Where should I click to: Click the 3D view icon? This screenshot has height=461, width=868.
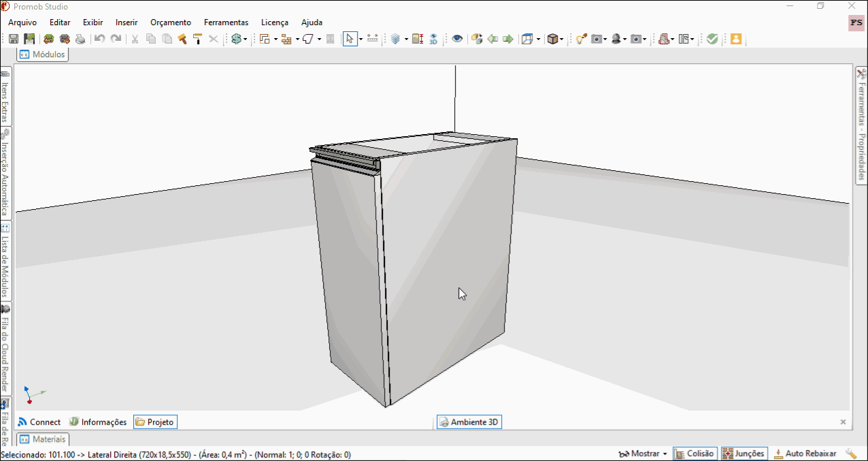pos(433,39)
